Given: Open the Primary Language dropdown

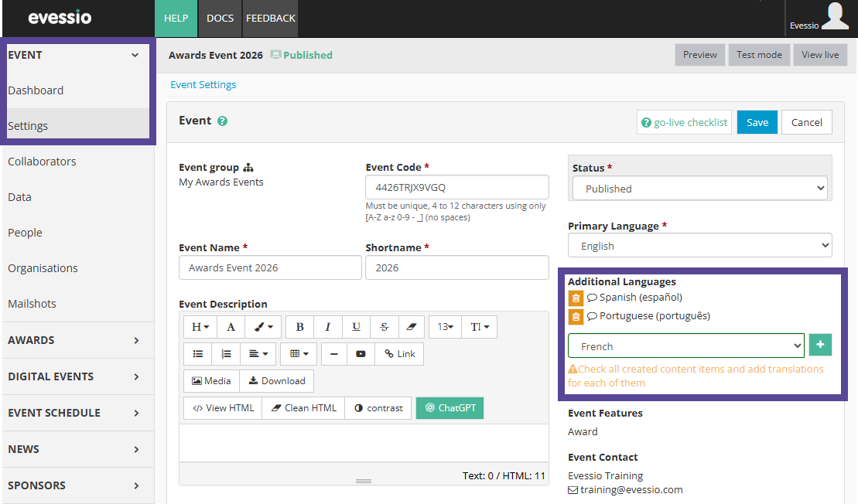Looking at the screenshot, I should click(700, 246).
